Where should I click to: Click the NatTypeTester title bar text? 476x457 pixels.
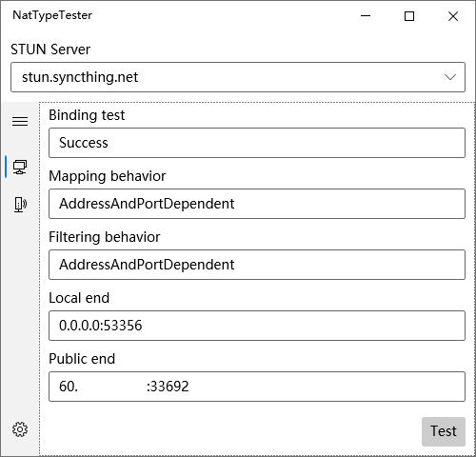click(x=52, y=15)
